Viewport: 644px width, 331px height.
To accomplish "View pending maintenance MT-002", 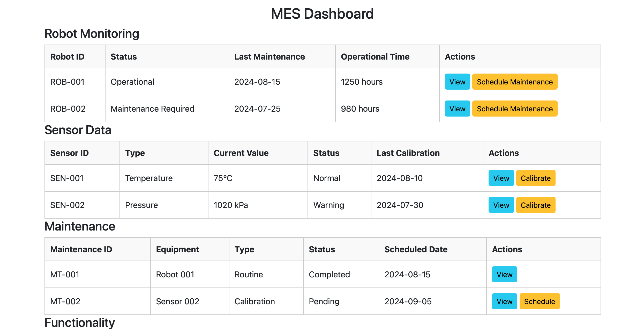I will (x=504, y=301).
